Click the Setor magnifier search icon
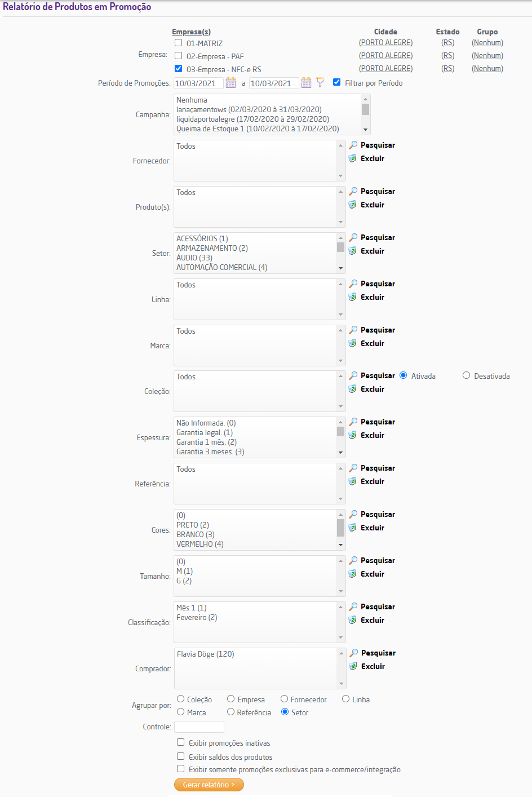This screenshot has height=797, width=532. (x=353, y=237)
